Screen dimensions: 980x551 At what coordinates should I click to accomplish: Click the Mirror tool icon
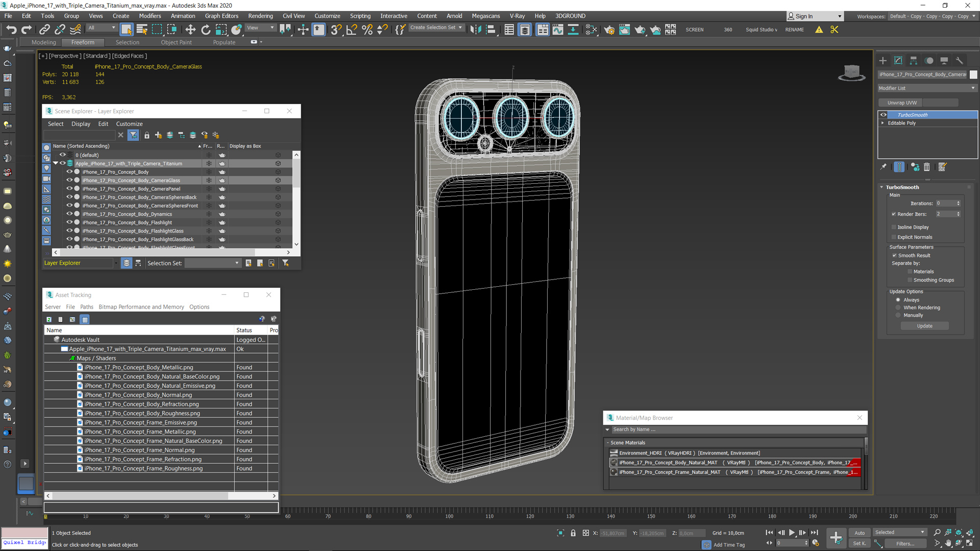[476, 30]
